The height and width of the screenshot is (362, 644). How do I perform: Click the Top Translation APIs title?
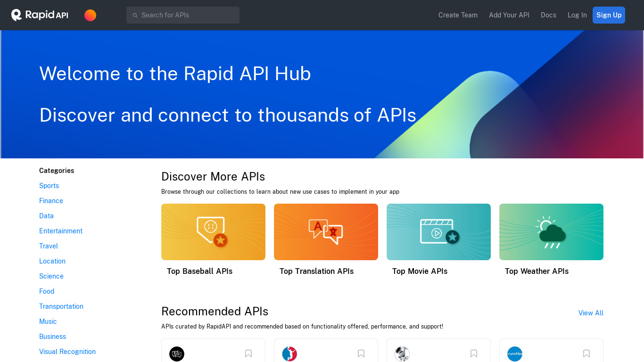tap(316, 271)
